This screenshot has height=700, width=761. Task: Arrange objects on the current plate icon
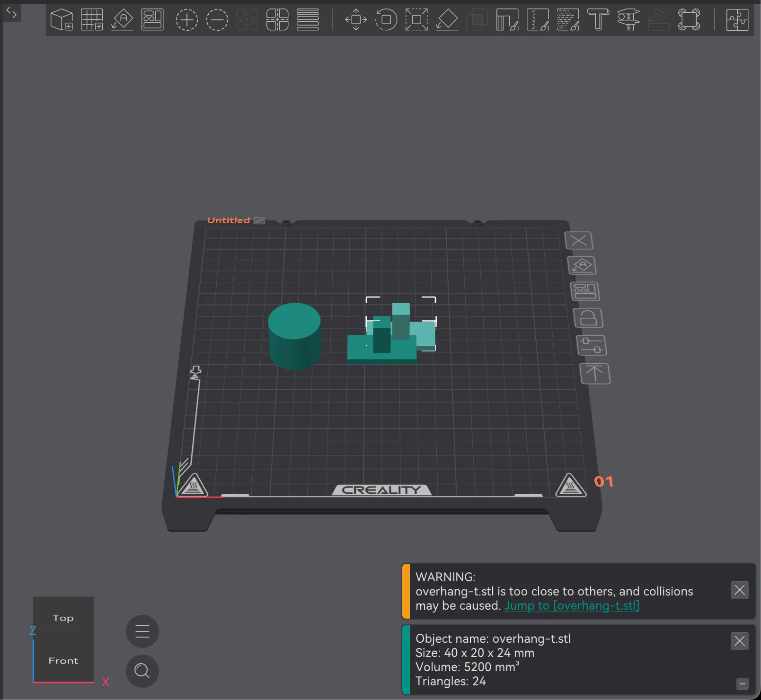(x=585, y=291)
